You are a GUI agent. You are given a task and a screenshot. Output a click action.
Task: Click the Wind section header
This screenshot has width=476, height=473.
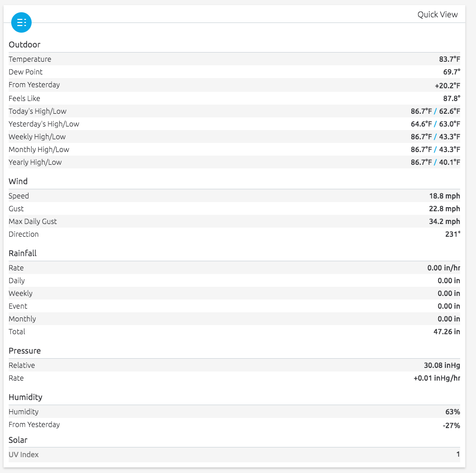pos(18,181)
